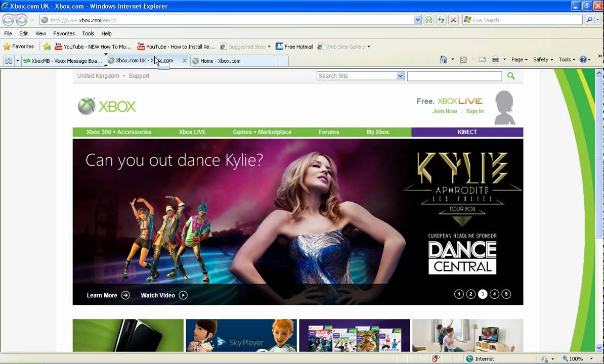604x364 pixels.
Task: Click the browser Forward arrow button
Action: click(22, 20)
